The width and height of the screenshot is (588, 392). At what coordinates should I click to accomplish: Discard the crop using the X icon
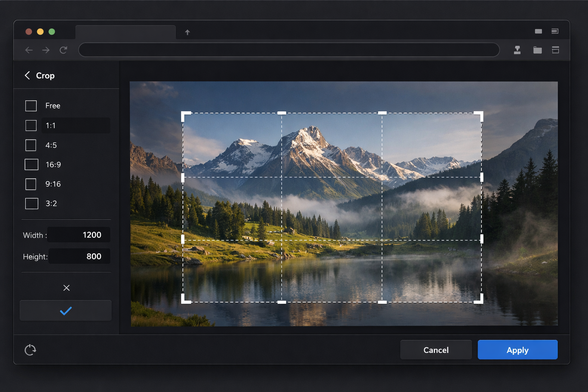[x=66, y=287]
